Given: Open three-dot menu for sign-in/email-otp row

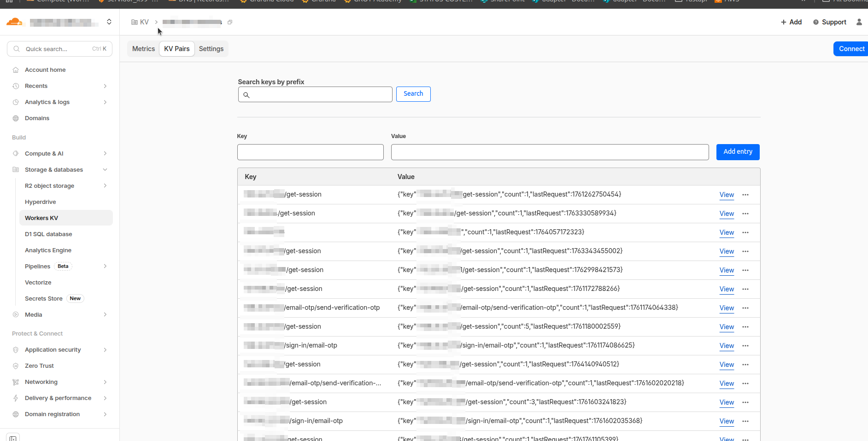Looking at the screenshot, I should [745, 346].
